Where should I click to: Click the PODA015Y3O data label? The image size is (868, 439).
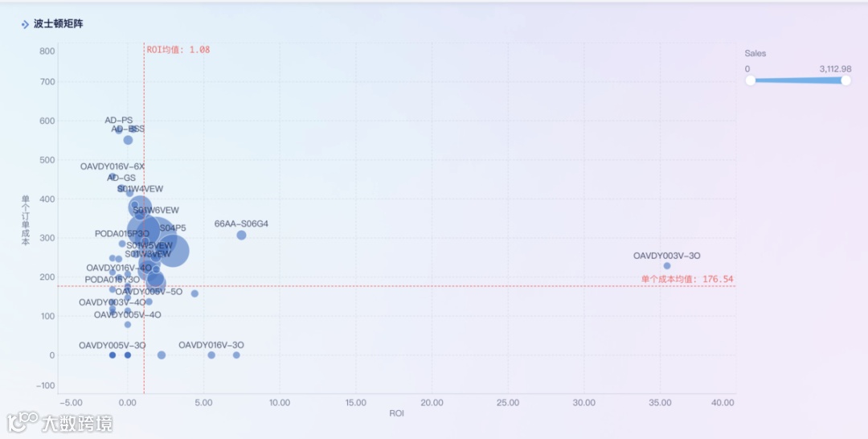coord(112,280)
